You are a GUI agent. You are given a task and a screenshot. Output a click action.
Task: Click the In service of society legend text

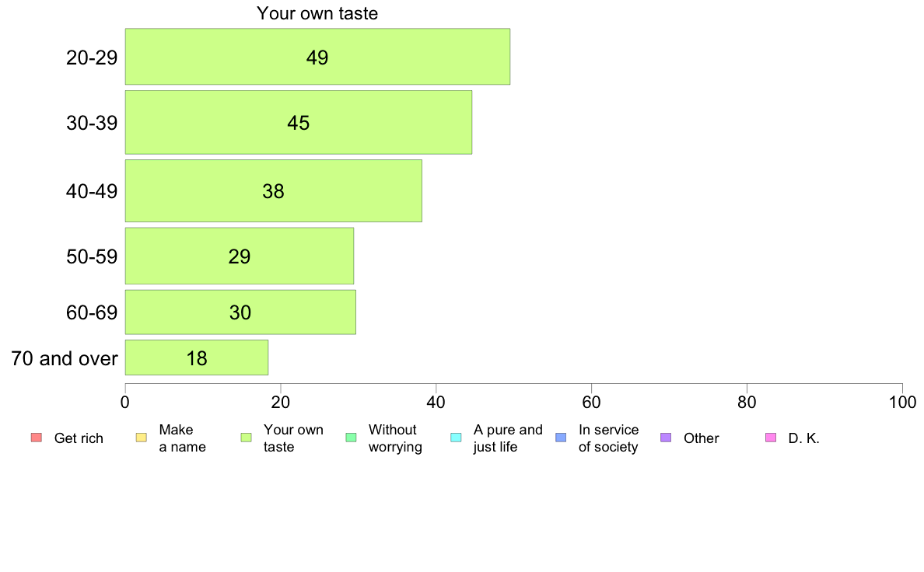point(609,438)
